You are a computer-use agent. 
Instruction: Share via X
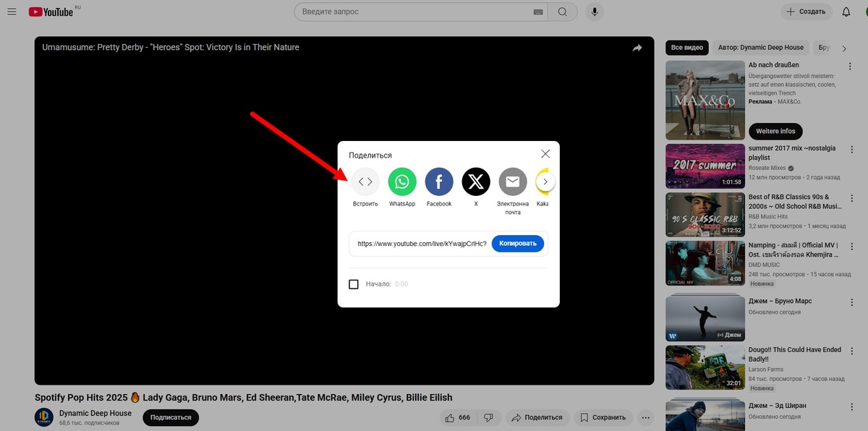(476, 182)
